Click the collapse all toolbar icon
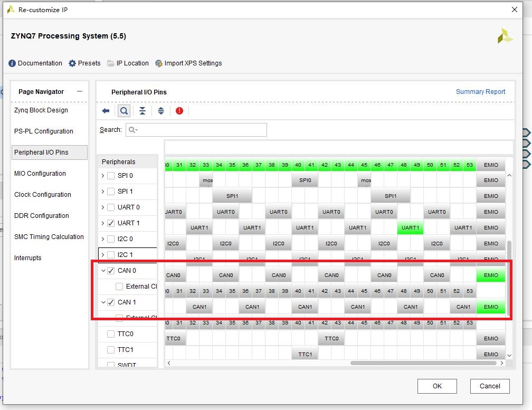532x410 pixels. coord(142,111)
